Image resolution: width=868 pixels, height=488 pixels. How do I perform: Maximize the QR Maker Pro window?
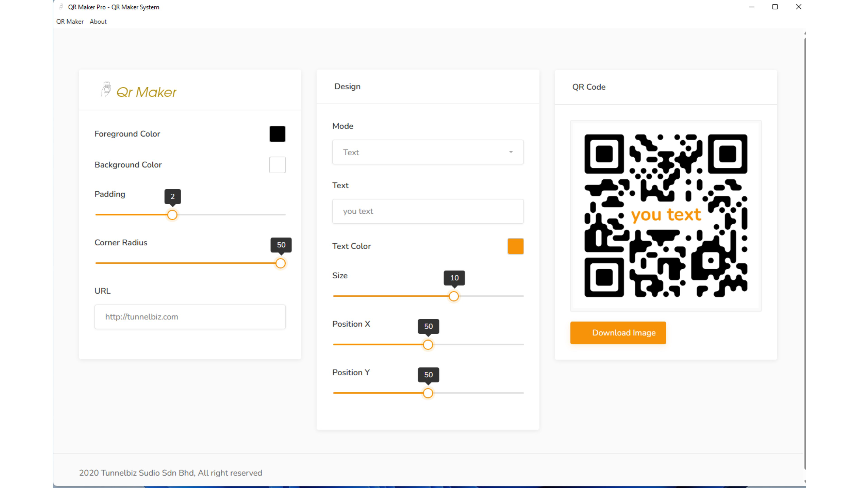click(775, 7)
